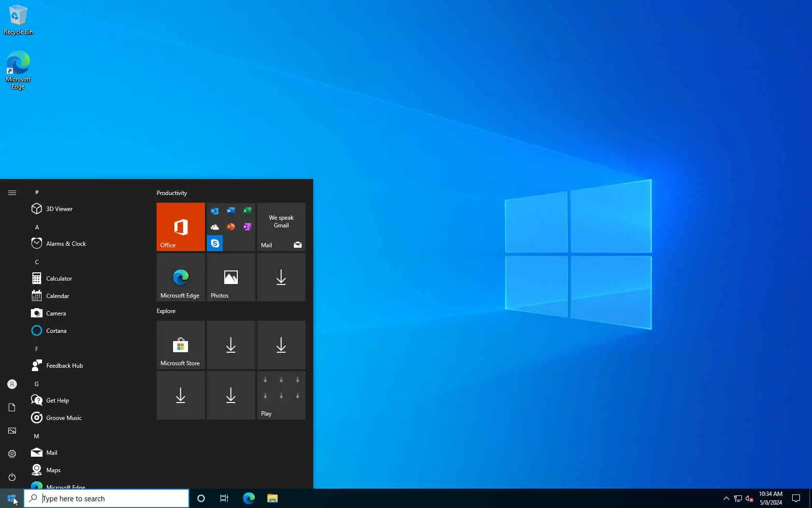Open the Power options menu
Screen dimensions: 812x508
point(12,477)
